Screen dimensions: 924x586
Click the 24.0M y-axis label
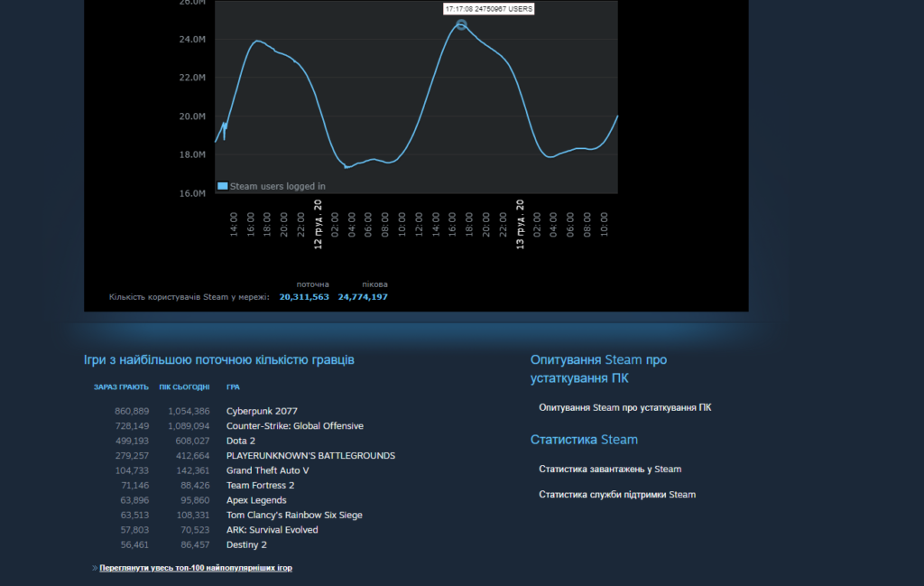[x=192, y=40]
